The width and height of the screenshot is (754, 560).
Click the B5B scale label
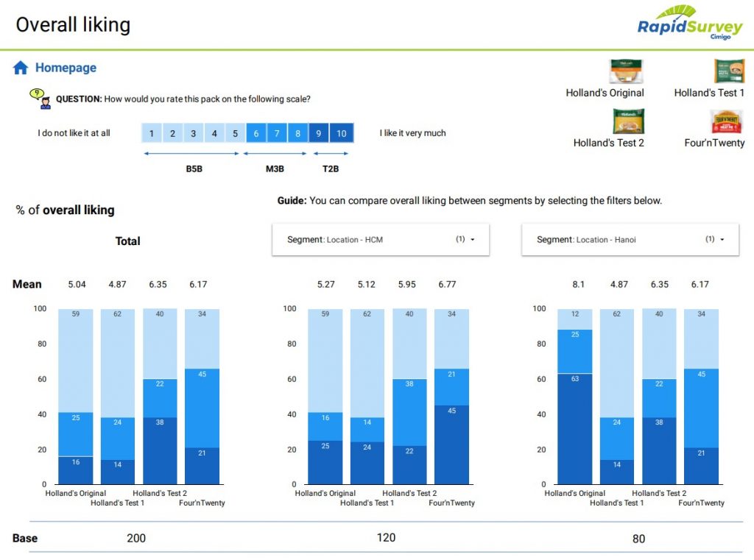pyautogui.click(x=194, y=169)
